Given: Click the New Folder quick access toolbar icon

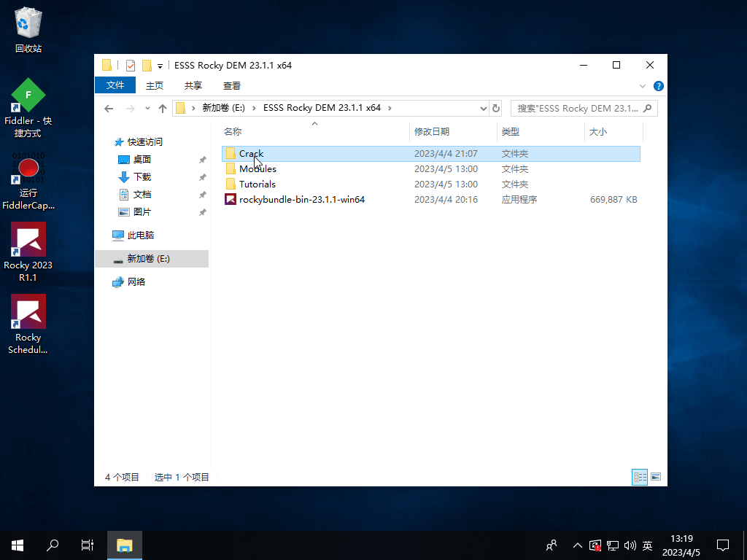Looking at the screenshot, I should coord(147,65).
